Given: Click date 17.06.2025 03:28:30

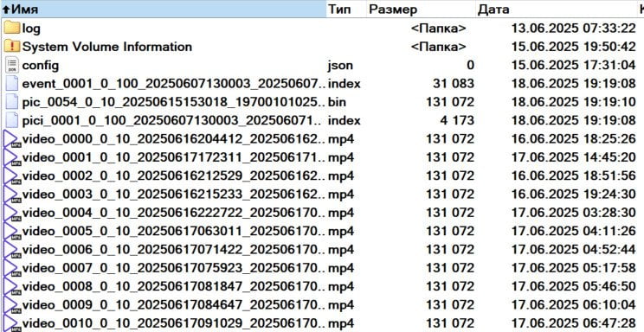Looking at the screenshot, I should coord(573,213).
